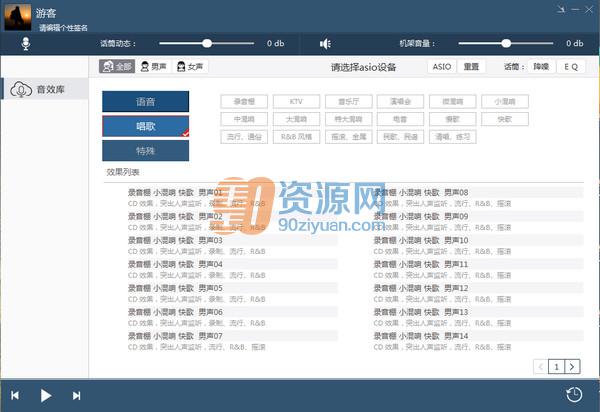Viewport: 600px width, 412px height.
Task: Open the ASIO device button
Action: tap(442, 67)
